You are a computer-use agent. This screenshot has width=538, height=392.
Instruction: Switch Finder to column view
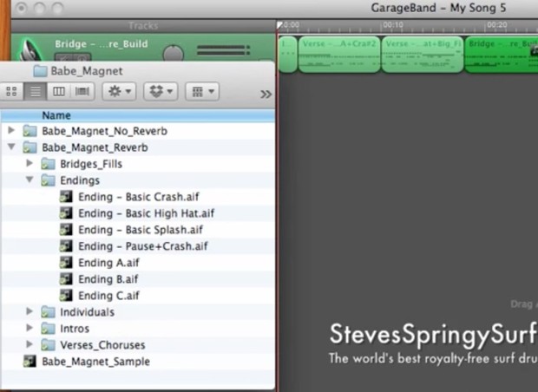tap(59, 91)
